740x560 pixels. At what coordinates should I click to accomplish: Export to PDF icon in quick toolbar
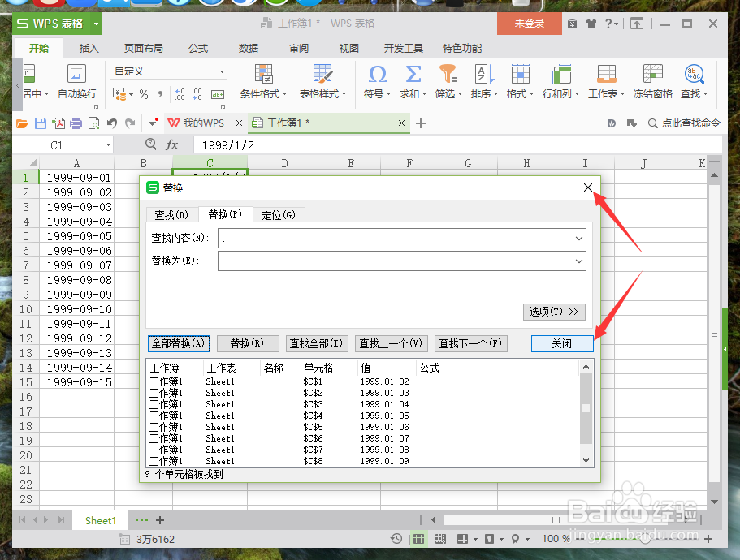coord(58,123)
